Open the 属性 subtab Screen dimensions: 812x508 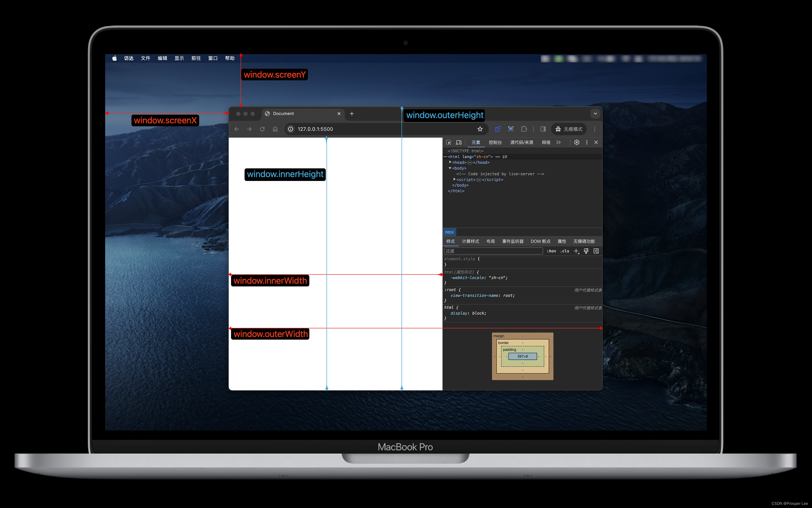point(562,241)
